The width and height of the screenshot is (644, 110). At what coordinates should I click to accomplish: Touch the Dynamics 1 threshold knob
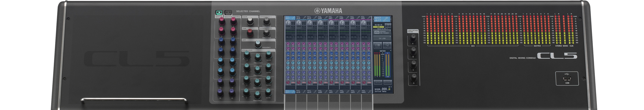point(267,21)
